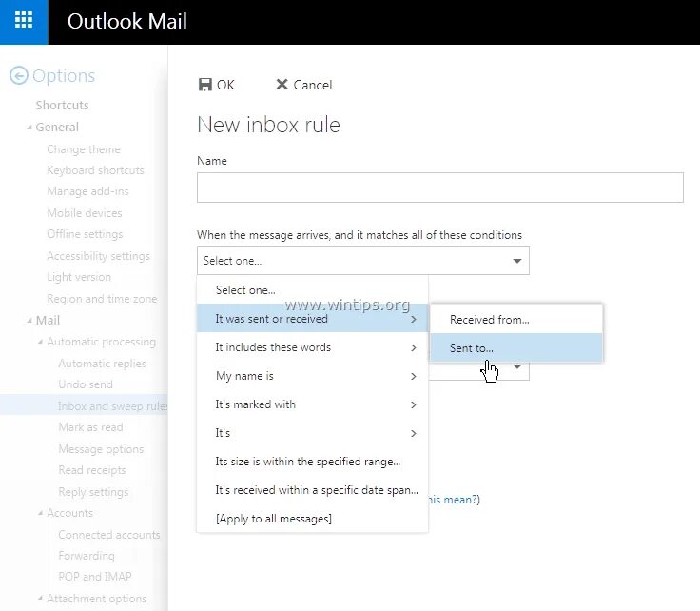The width and height of the screenshot is (700, 611).
Task: Select 'It includes these words' entry
Action: click(x=312, y=347)
